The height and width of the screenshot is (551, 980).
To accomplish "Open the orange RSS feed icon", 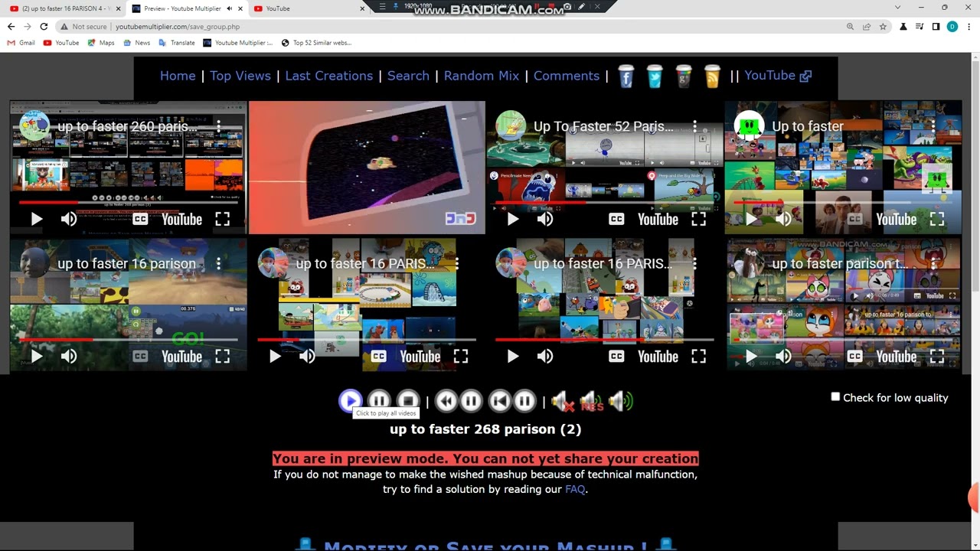I will coord(713,76).
